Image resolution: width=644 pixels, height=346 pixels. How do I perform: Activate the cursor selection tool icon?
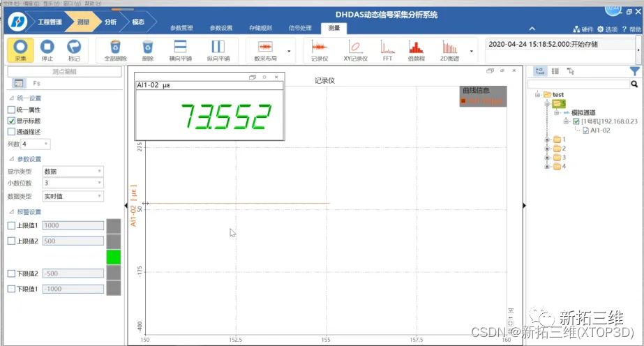click(570, 71)
